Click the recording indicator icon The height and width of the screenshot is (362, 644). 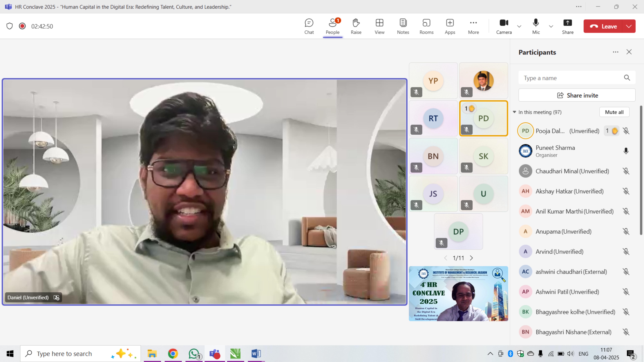[22, 26]
